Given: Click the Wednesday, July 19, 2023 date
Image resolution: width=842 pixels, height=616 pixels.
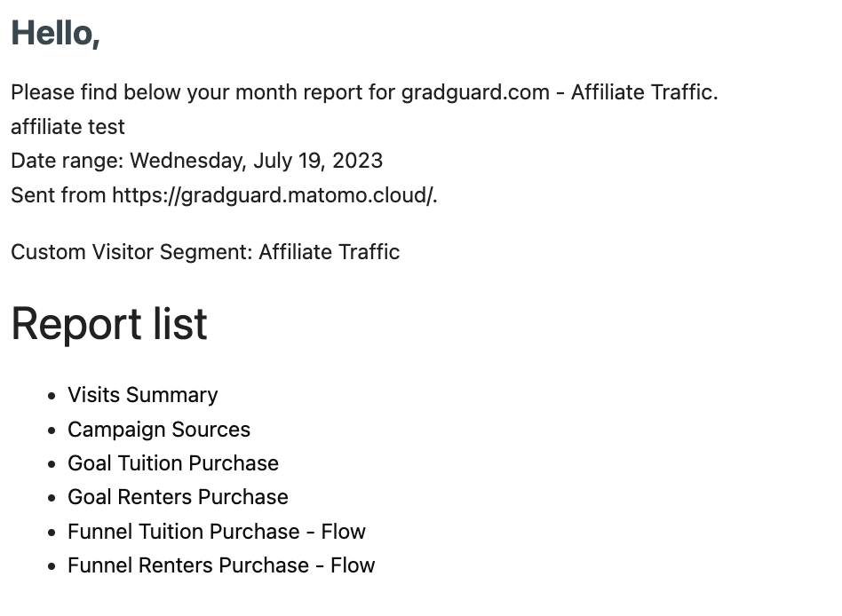Looking at the screenshot, I should click(x=256, y=161).
